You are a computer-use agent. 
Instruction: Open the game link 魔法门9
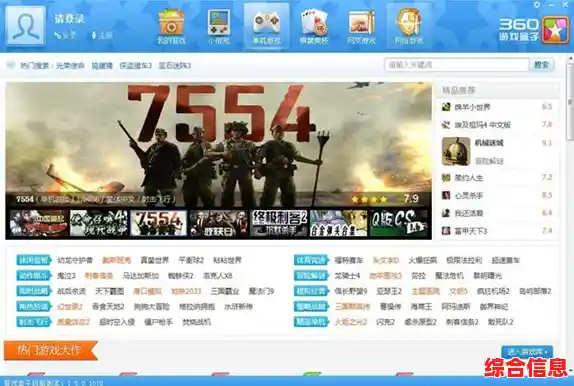tap(261, 291)
